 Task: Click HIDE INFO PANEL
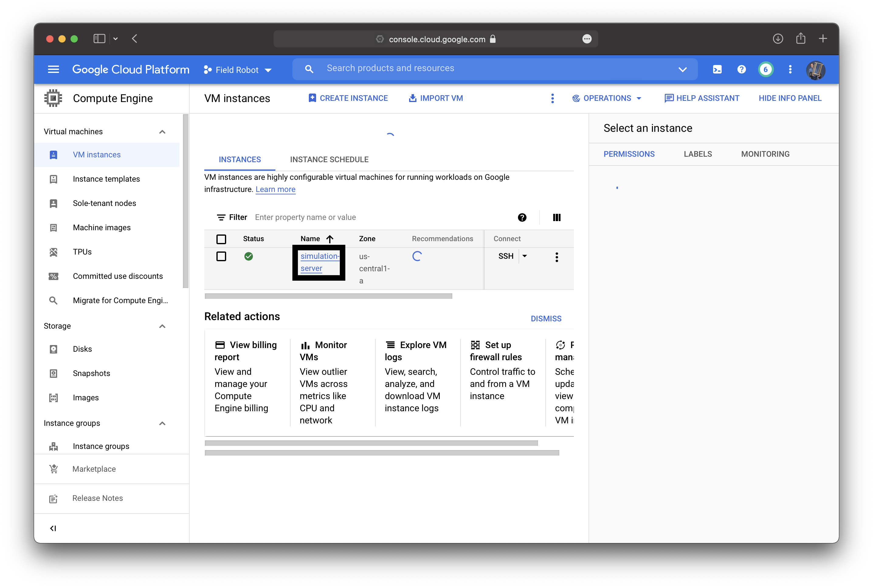(790, 98)
